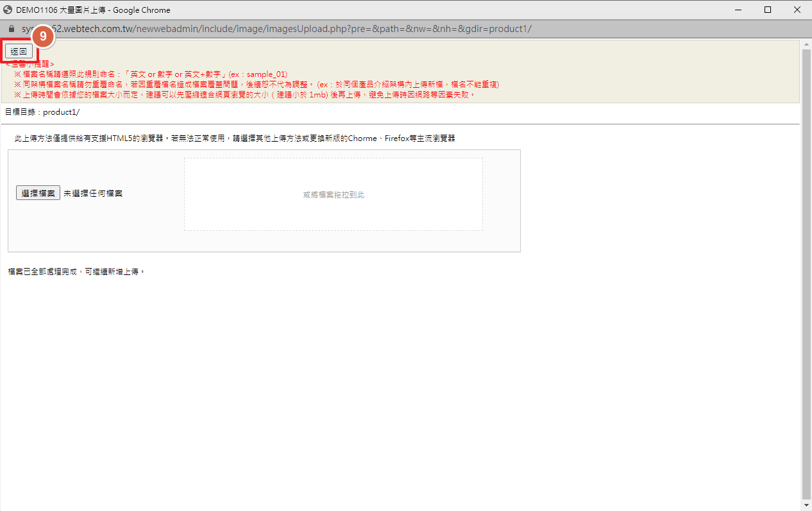Click the vertical scrollbar thumb
Image resolution: width=812 pixels, height=511 pixels.
pyautogui.click(x=806, y=269)
